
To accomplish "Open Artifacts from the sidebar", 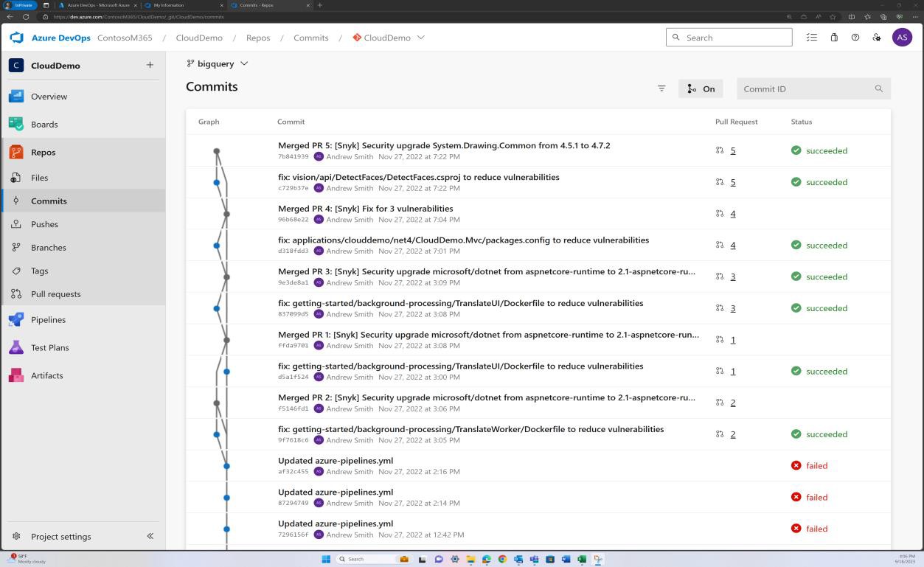I will [x=46, y=375].
